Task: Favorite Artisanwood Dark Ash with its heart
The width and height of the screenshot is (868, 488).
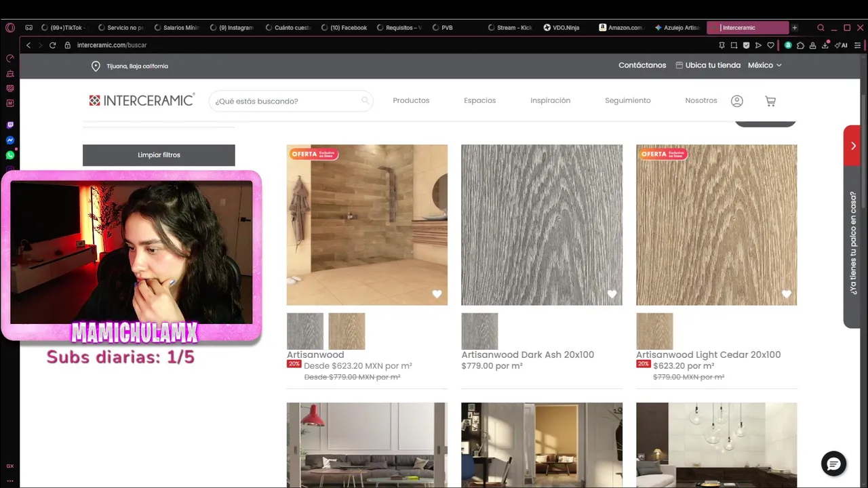Action: click(612, 294)
